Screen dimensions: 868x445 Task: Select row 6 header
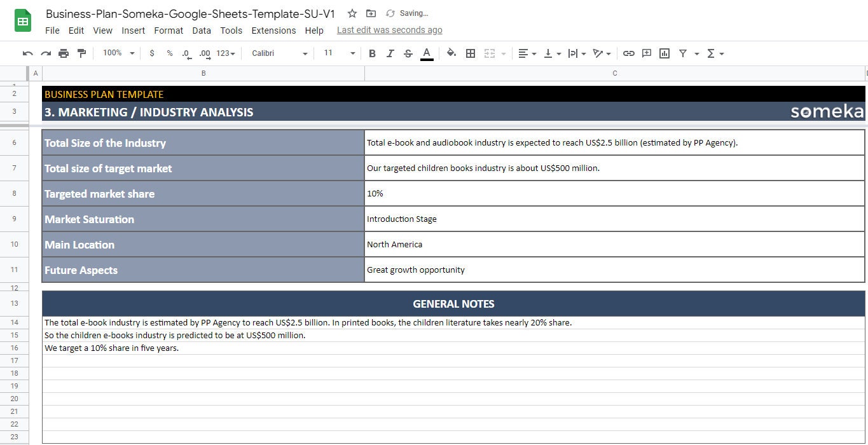point(14,142)
